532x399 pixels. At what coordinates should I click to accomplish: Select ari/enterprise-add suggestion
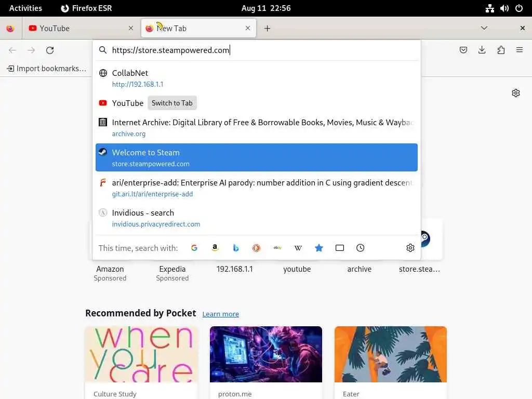point(257,188)
